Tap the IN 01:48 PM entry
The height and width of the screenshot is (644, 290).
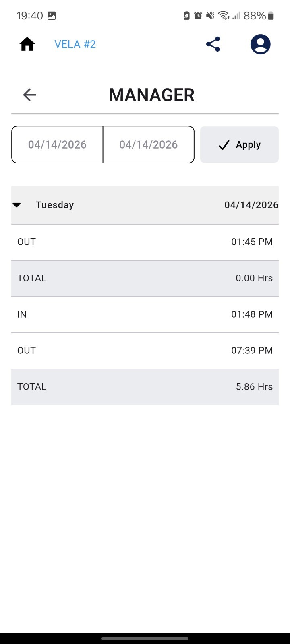point(145,315)
